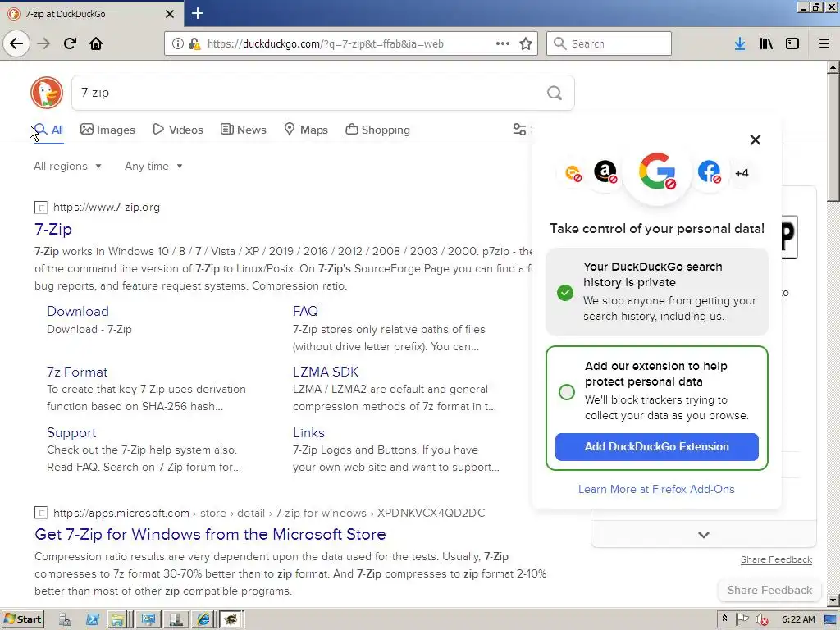Close the privacy promotion popup

click(x=756, y=139)
